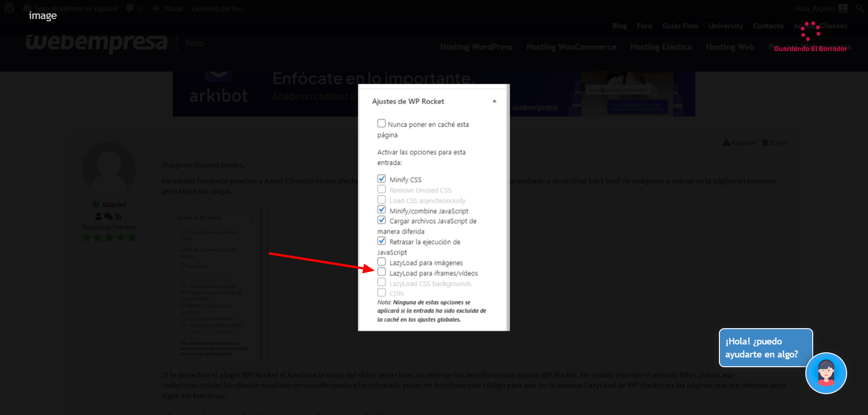
Task: Open Hosting WooCommerce menu item
Action: click(572, 47)
